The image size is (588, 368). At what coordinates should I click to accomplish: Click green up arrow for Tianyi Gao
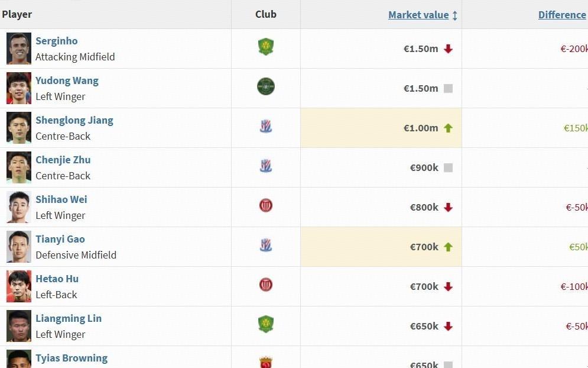tap(448, 247)
